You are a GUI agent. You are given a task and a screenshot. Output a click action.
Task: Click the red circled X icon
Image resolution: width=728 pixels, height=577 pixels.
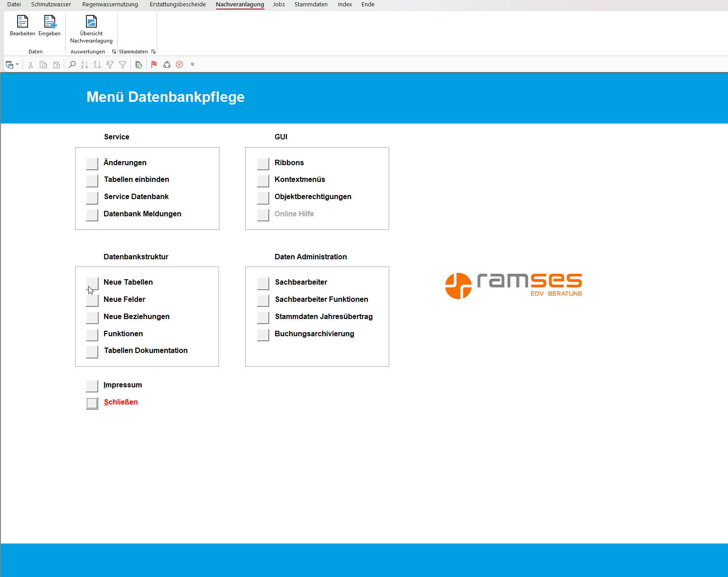point(180,65)
